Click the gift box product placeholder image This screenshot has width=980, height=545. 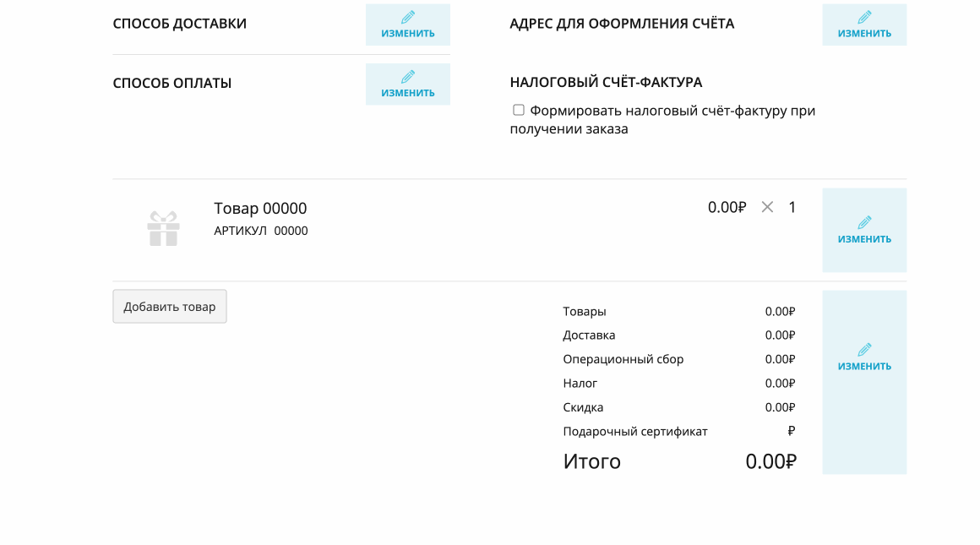coord(164,228)
